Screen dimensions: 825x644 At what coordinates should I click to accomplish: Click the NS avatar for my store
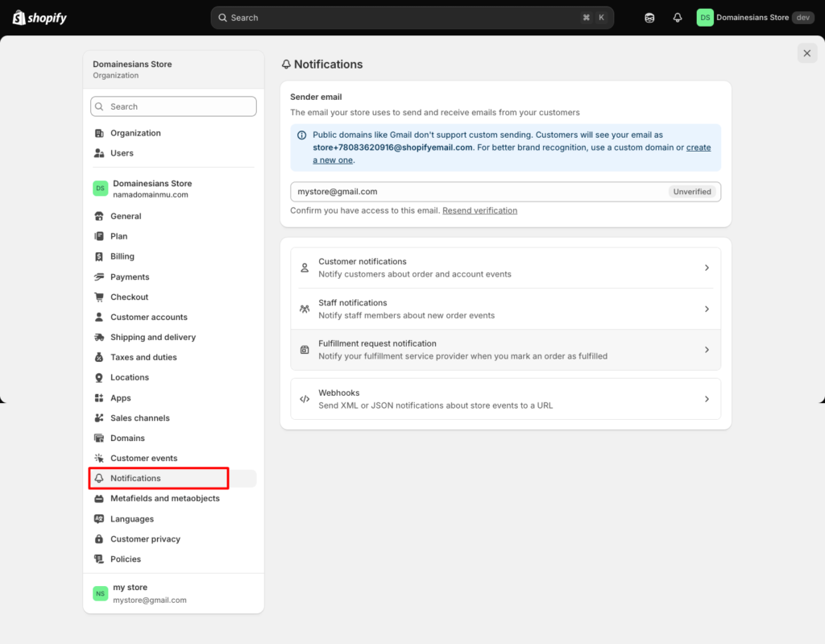100,593
